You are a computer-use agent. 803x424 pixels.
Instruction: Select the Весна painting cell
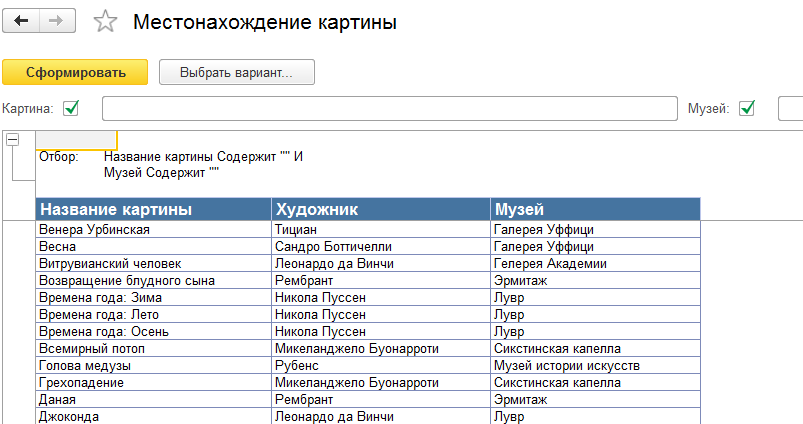[x=154, y=246]
